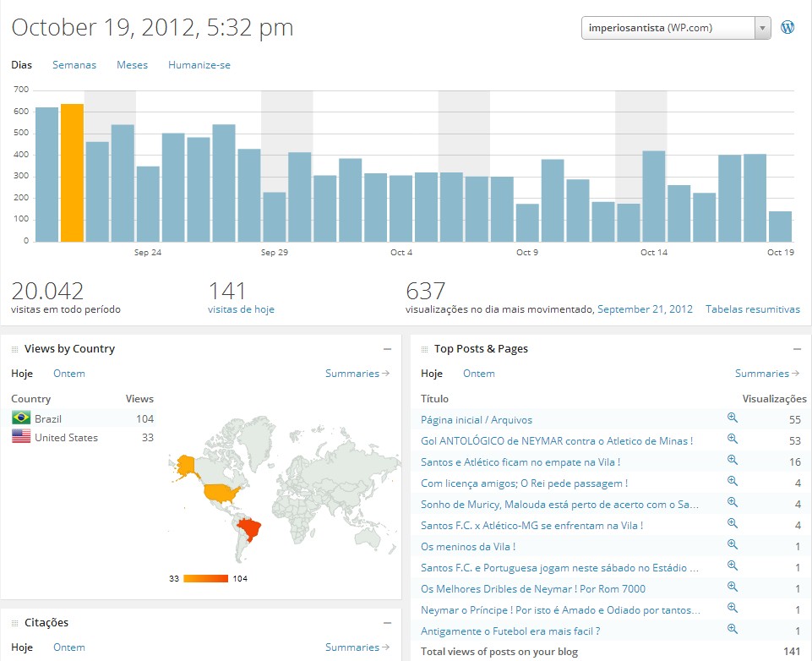The image size is (812, 661).
Task: Collapse the Top Posts & Pages panel
Action: [797, 349]
